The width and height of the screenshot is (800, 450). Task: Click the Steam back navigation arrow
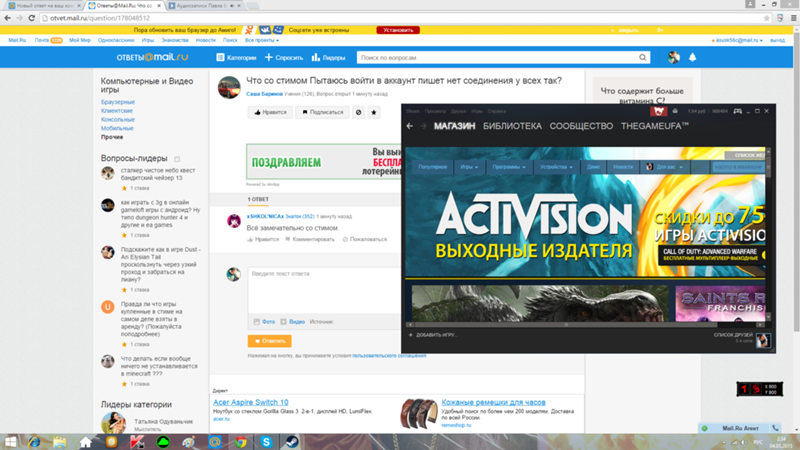pos(410,126)
